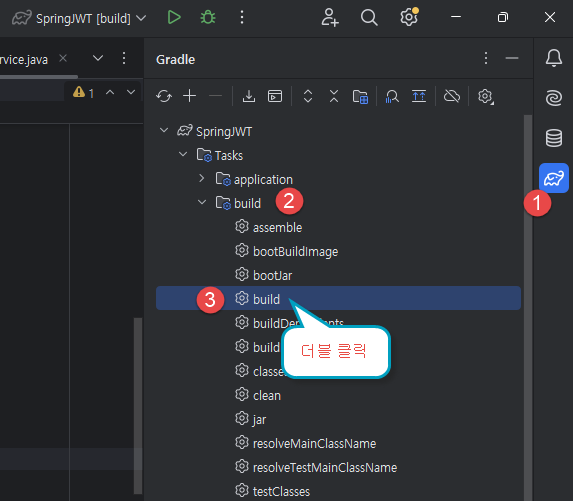
Task: Collapse the Tasks node
Action: click(183, 155)
